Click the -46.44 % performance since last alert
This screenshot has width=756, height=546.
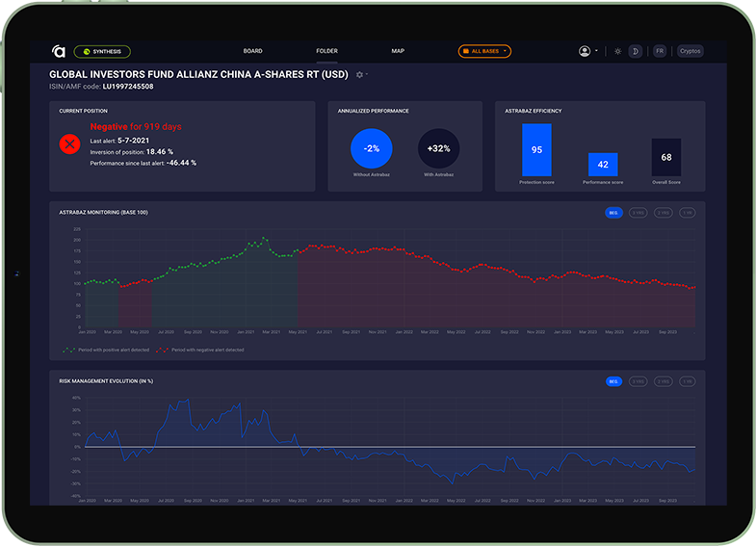coord(181,163)
